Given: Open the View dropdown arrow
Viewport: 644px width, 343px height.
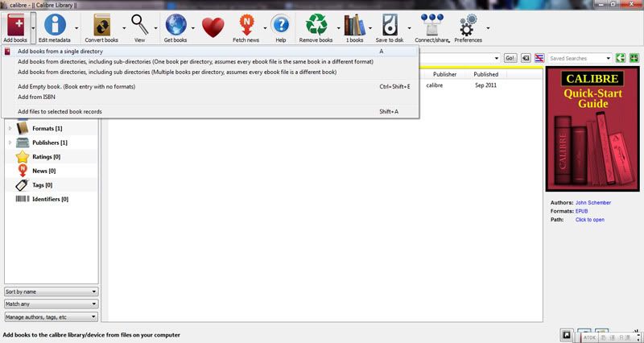Looking at the screenshot, I should 155,28.
